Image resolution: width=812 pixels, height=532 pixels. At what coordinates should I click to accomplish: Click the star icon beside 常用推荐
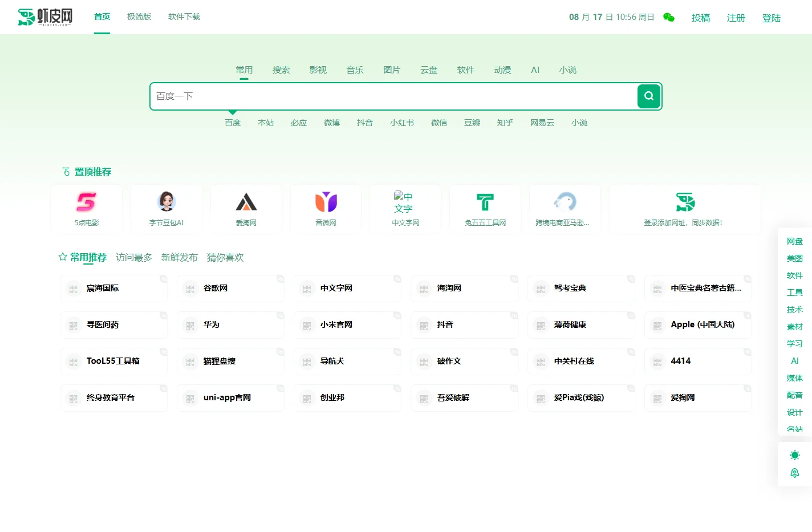pyautogui.click(x=63, y=257)
